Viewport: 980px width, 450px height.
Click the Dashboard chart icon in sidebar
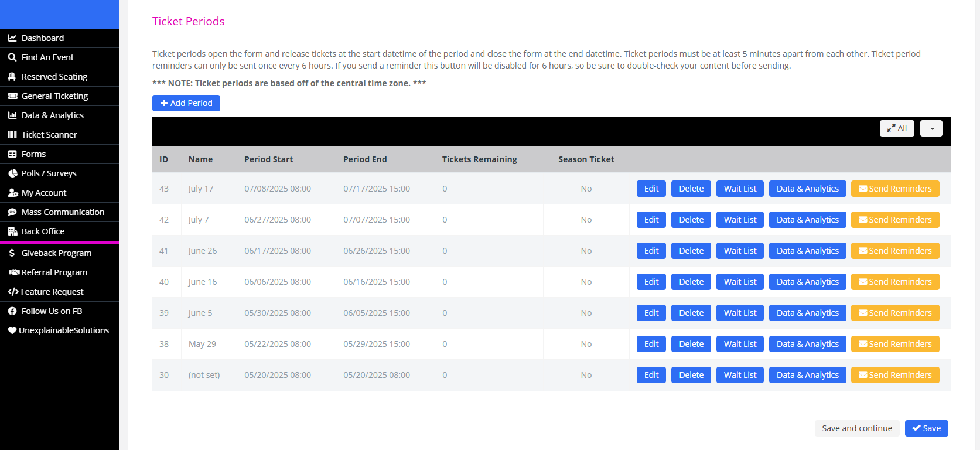tap(12, 38)
